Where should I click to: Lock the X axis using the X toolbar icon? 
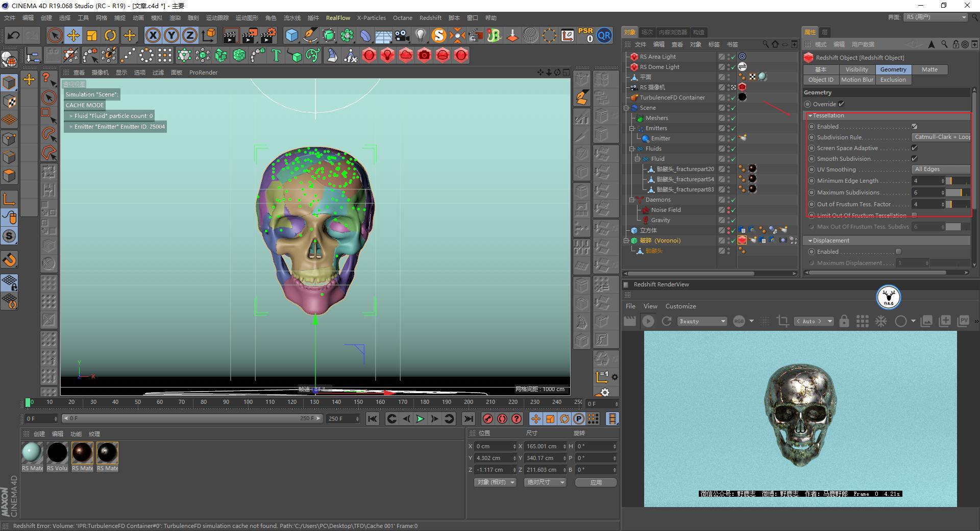153,35
